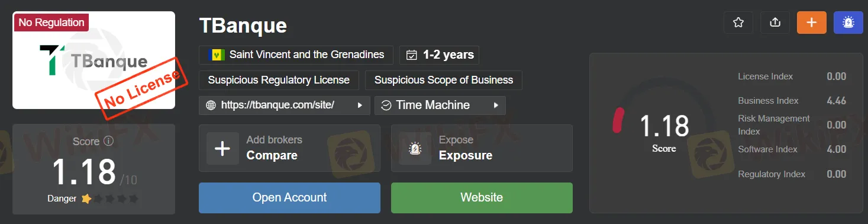Image resolution: width=868 pixels, height=224 pixels.
Task: Click the globe icon next to URL
Action: point(211,105)
